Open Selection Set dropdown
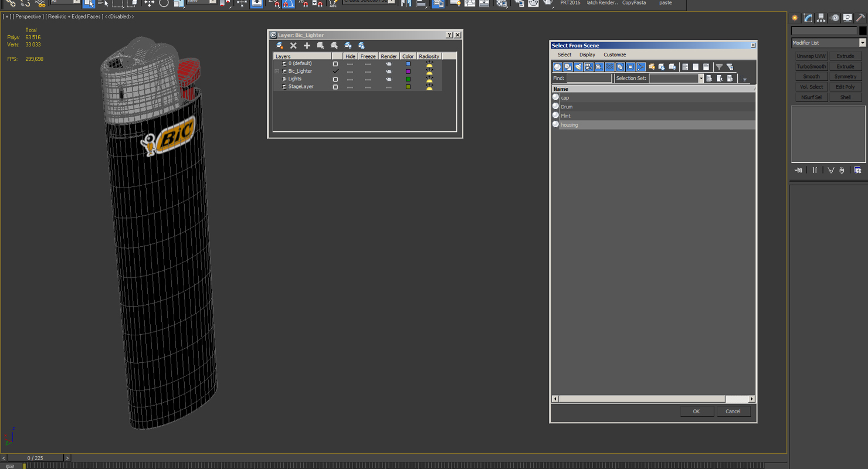Image resolution: width=868 pixels, height=469 pixels. pyautogui.click(x=701, y=79)
